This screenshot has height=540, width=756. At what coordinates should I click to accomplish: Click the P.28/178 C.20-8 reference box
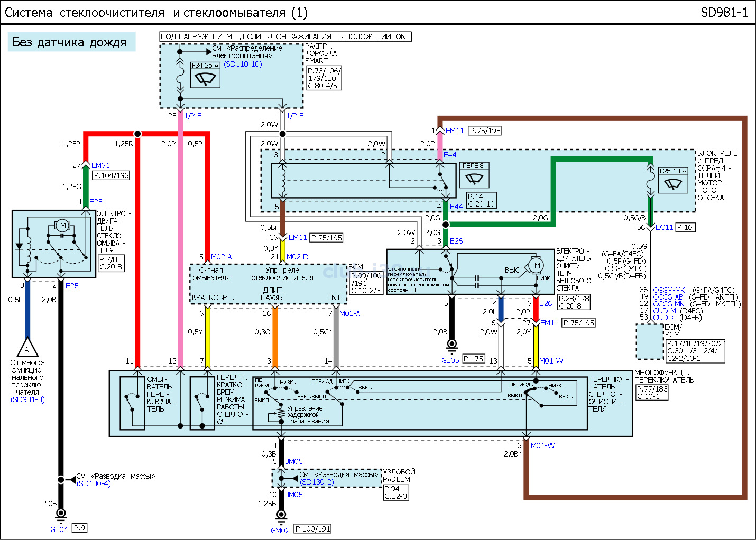coord(574,302)
